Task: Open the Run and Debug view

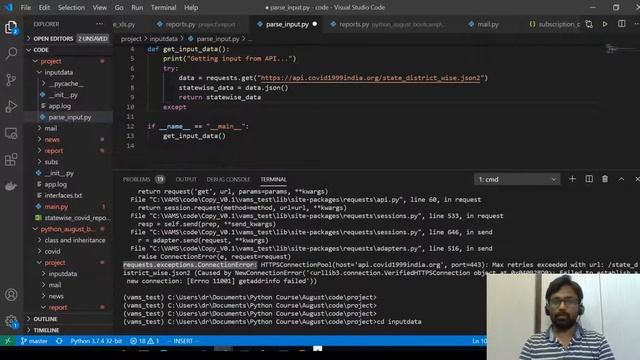Action: [x=11, y=107]
